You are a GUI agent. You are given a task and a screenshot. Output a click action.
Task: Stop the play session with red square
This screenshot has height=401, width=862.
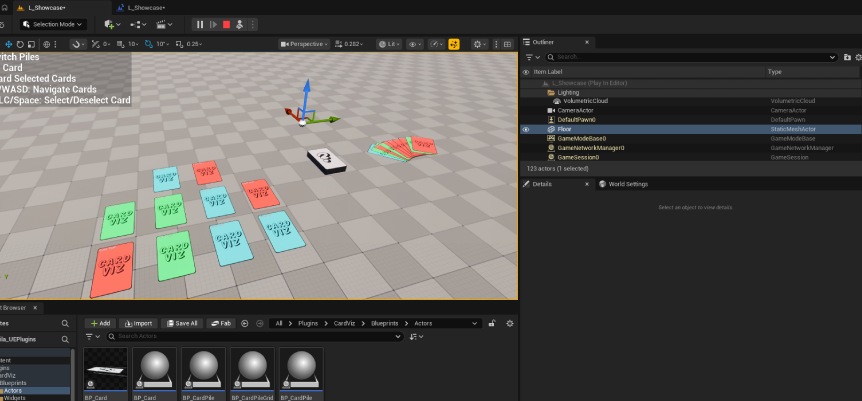tap(226, 25)
